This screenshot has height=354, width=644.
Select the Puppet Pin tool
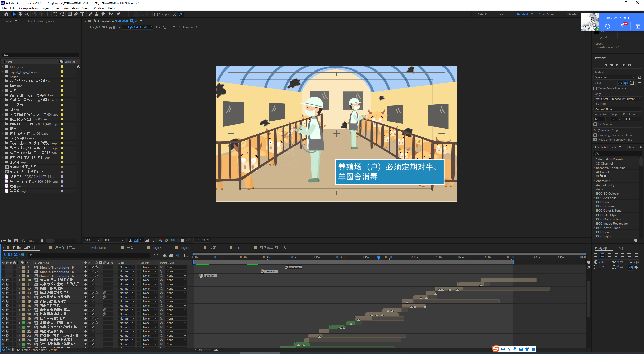coord(119,14)
